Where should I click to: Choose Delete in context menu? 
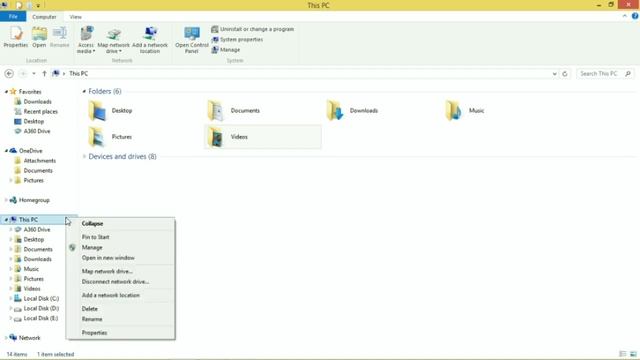tap(121, 309)
